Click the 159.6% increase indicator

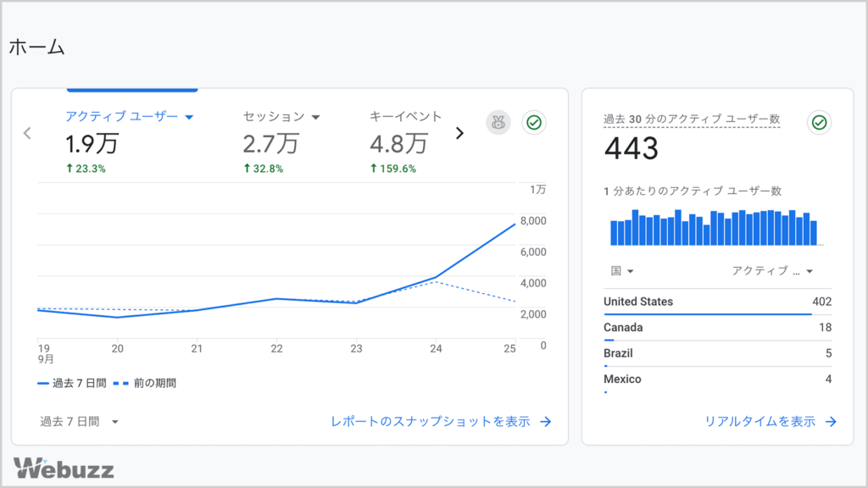click(393, 169)
